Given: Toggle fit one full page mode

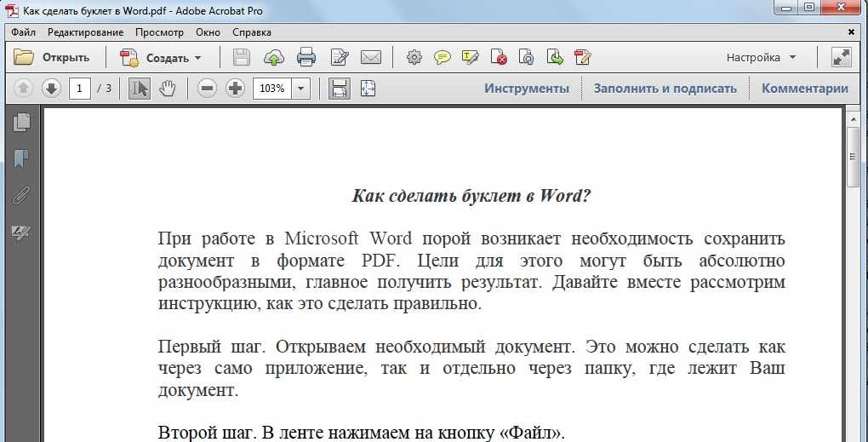Looking at the screenshot, I should 368,88.
